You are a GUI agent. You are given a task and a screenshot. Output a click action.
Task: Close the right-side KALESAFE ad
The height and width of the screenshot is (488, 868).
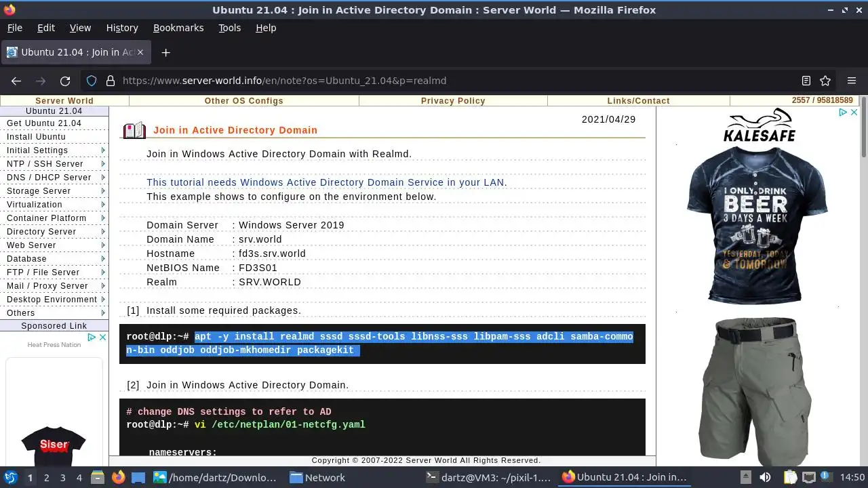point(854,113)
